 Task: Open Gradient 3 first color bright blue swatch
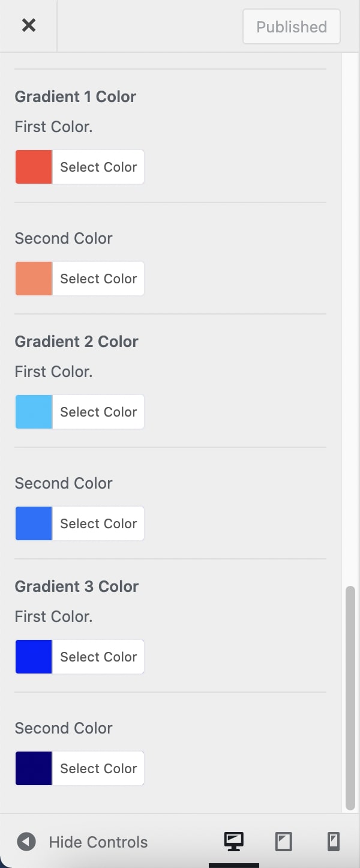tap(34, 657)
